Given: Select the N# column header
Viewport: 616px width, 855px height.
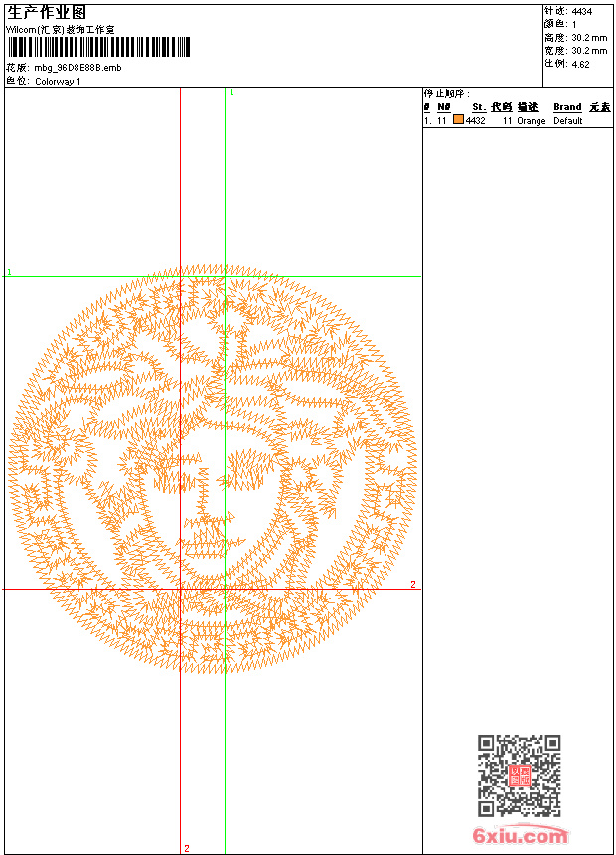Looking at the screenshot, I should pos(443,107).
